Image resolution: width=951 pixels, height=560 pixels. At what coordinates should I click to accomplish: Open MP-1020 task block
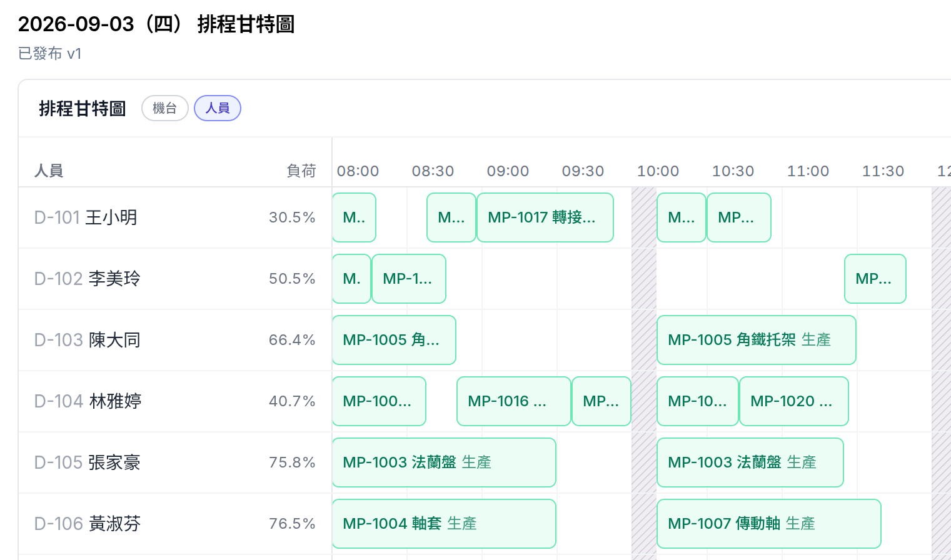click(794, 401)
